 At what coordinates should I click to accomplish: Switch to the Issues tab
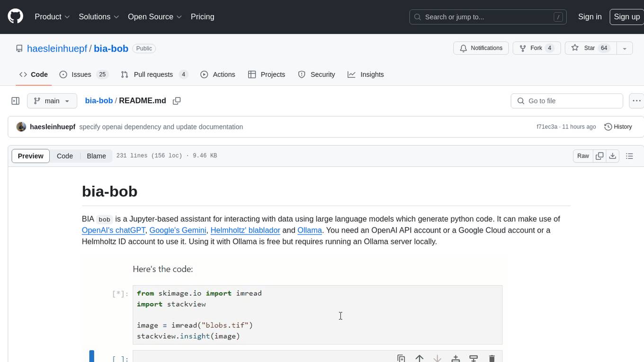(x=84, y=74)
